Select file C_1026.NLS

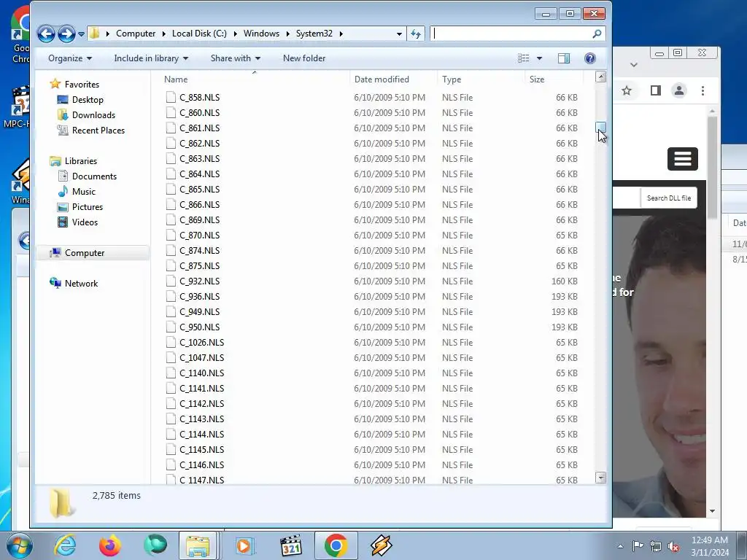click(x=201, y=343)
